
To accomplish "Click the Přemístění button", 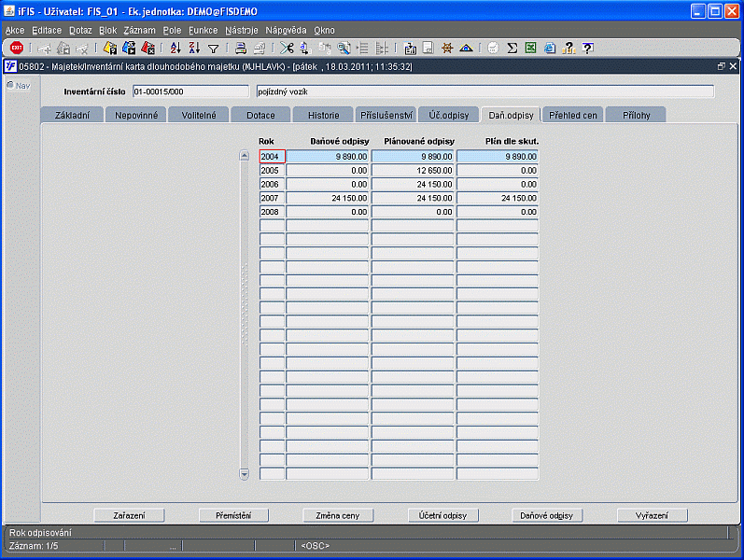I will click(233, 515).
